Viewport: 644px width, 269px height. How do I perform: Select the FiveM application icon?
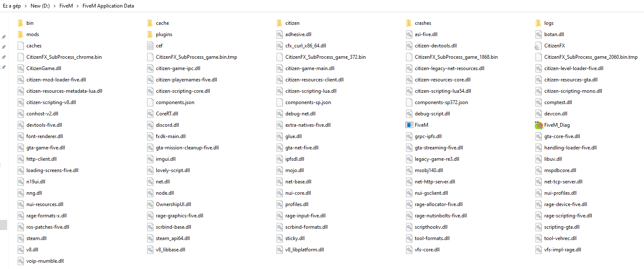pyautogui.click(x=409, y=125)
